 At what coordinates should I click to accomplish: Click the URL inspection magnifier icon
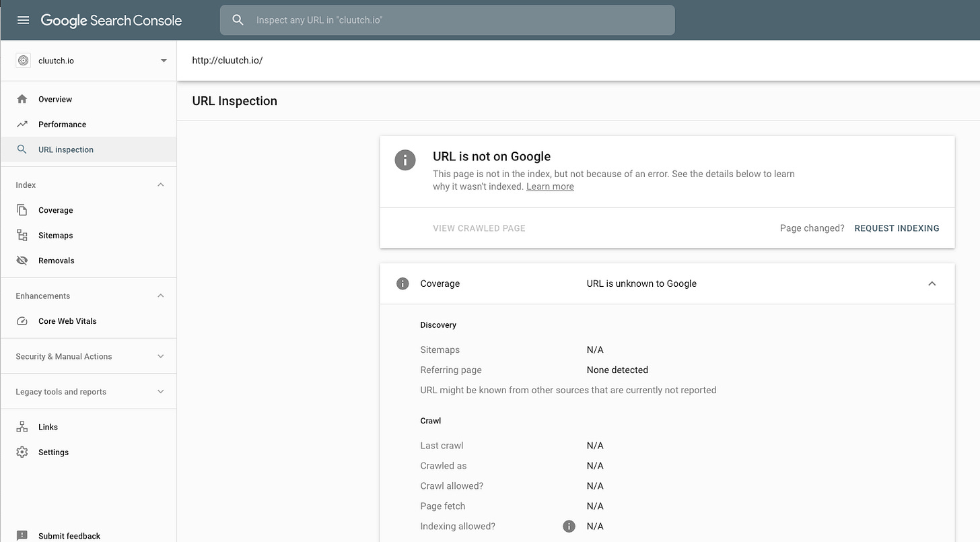(x=22, y=149)
